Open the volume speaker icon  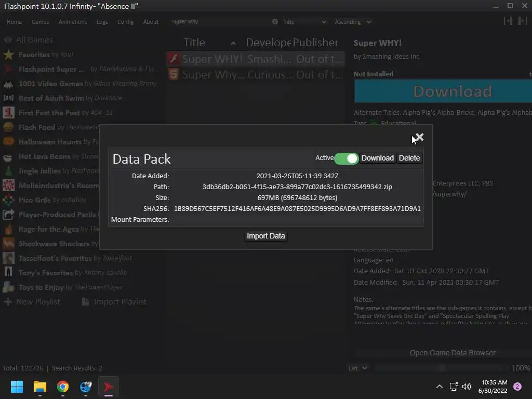(x=467, y=387)
